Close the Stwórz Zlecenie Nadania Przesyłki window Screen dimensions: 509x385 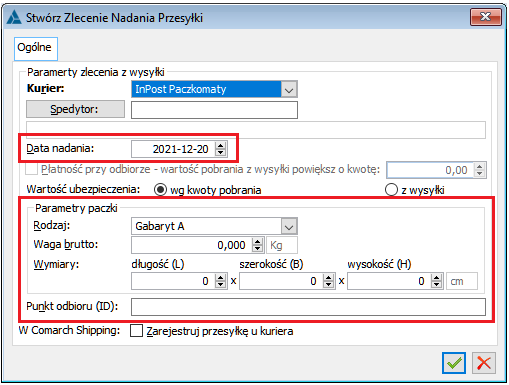point(486,17)
